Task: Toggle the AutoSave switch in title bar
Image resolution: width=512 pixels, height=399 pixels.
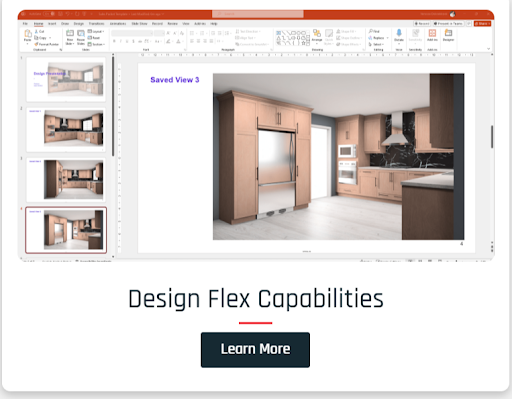Action: coord(46,14)
